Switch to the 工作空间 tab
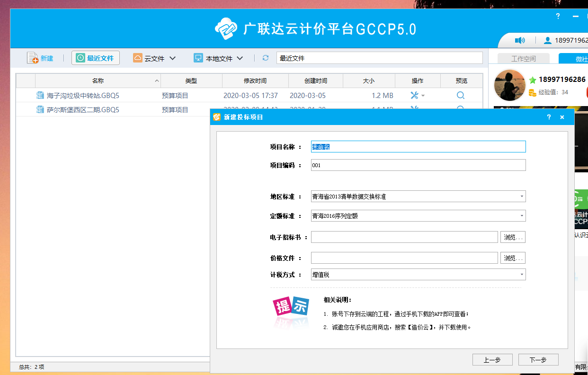The width and height of the screenshot is (588, 375). coord(524,59)
